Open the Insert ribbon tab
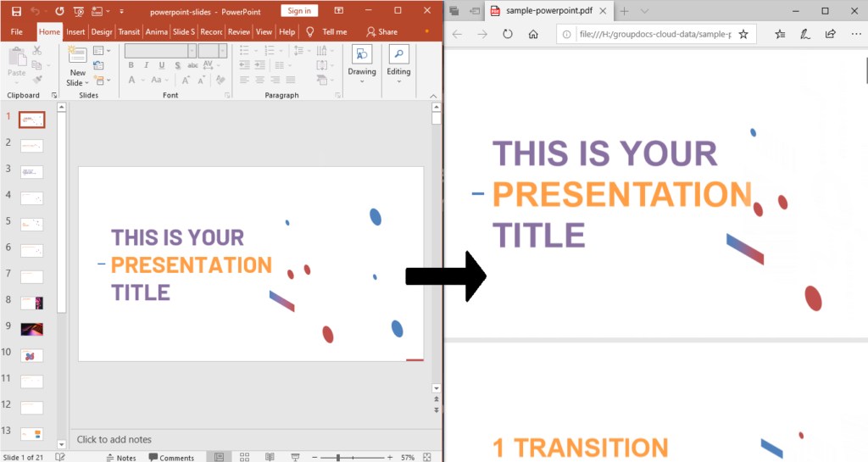 75,31
